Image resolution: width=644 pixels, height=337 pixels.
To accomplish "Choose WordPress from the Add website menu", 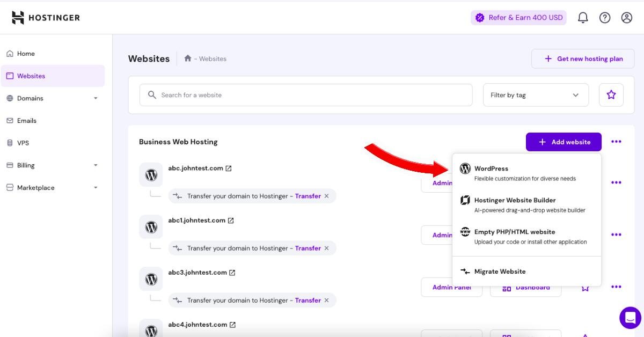I will click(x=526, y=173).
